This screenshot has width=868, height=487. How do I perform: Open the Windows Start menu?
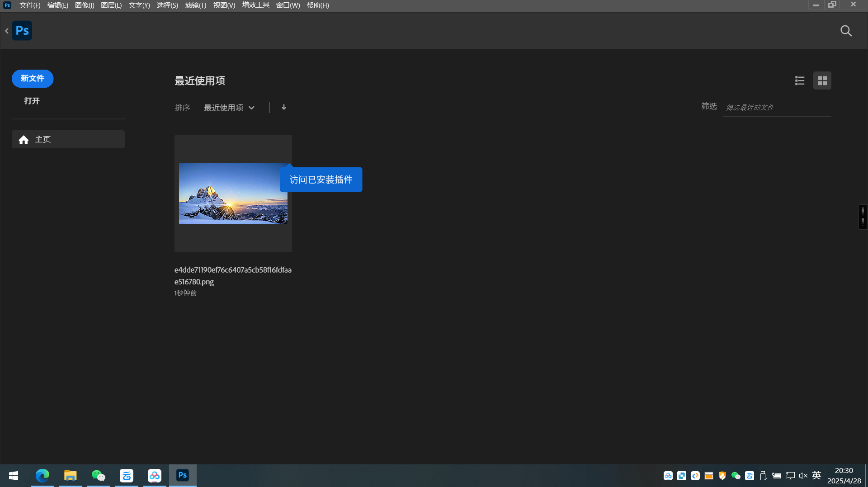[14, 476]
